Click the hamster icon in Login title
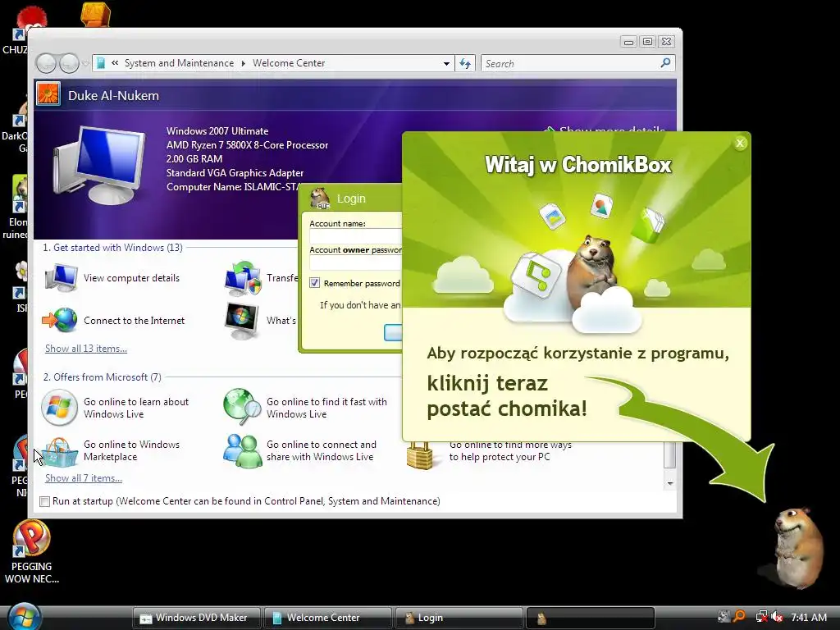840x630 pixels. pyautogui.click(x=321, y=199)
